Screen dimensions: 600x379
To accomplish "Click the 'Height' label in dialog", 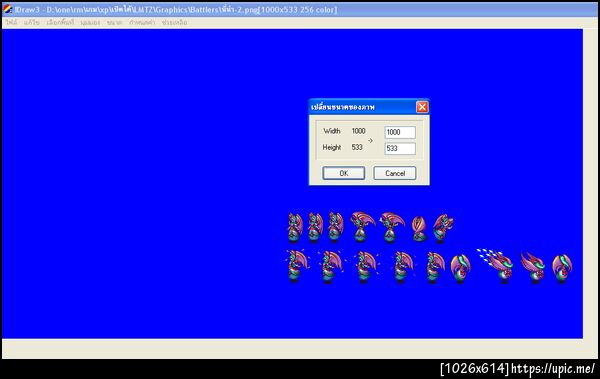I will [x=332, y=147].
